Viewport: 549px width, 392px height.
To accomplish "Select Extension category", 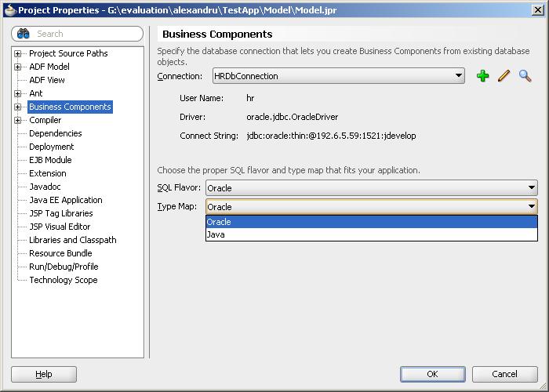I will point(48,173).
